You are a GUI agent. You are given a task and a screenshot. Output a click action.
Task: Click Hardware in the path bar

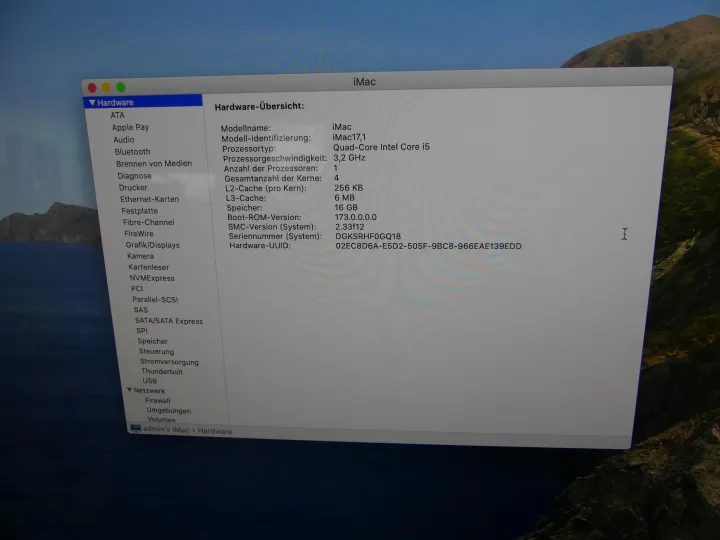(215, 431)
